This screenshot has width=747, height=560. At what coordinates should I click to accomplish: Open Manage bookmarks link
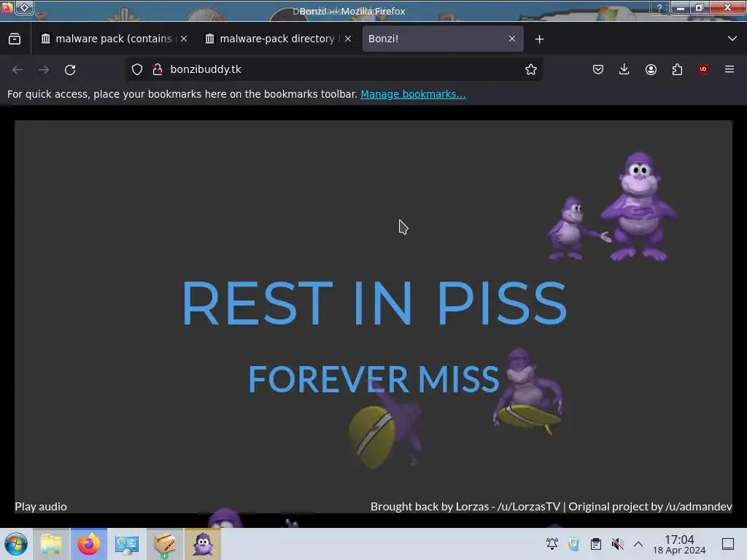click(413, 94)
